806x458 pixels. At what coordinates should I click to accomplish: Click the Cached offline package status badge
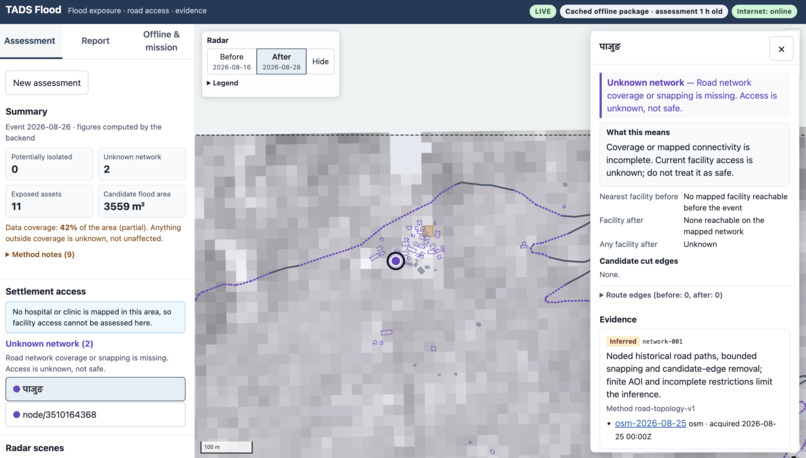tap(644, 11)
